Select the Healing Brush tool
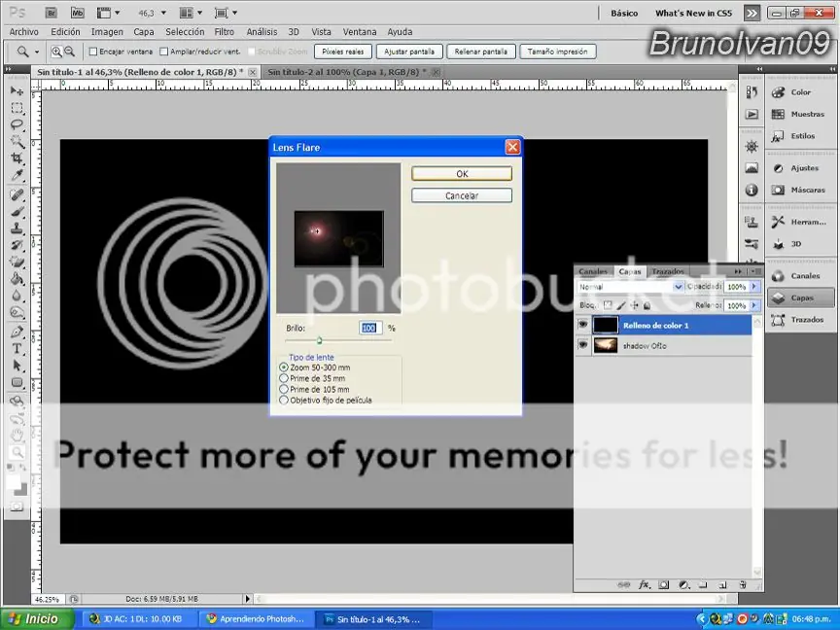This screenshot has width=840, height=630. 17,194
